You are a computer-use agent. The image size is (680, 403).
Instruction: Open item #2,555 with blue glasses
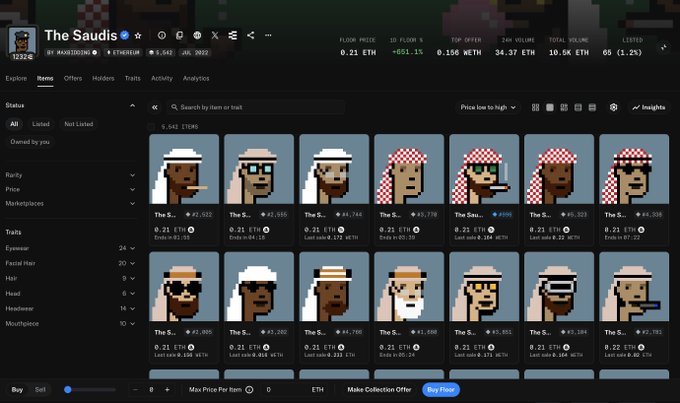[x=259, y=190]
